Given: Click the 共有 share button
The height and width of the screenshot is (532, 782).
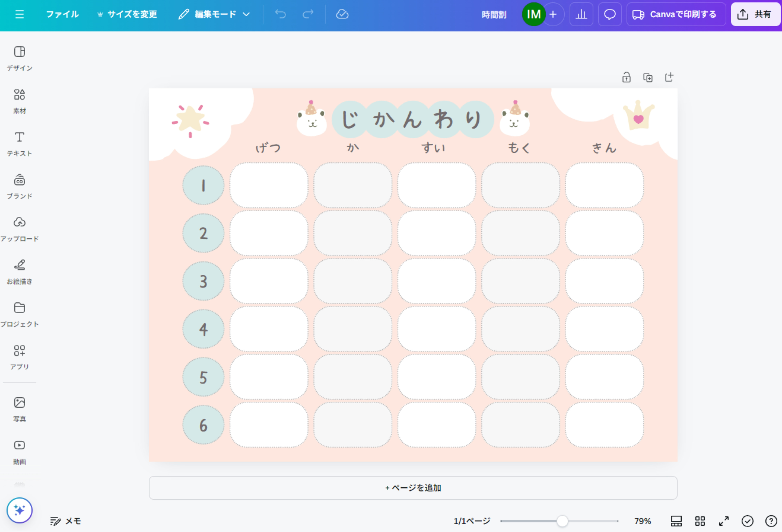Looking at the screenshot, I should click(755, 14).
